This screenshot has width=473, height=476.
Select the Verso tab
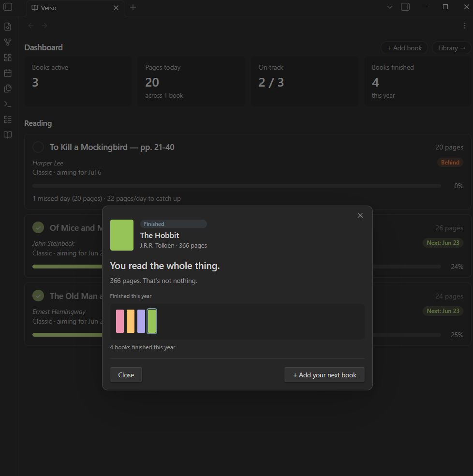tap(75, 8)
